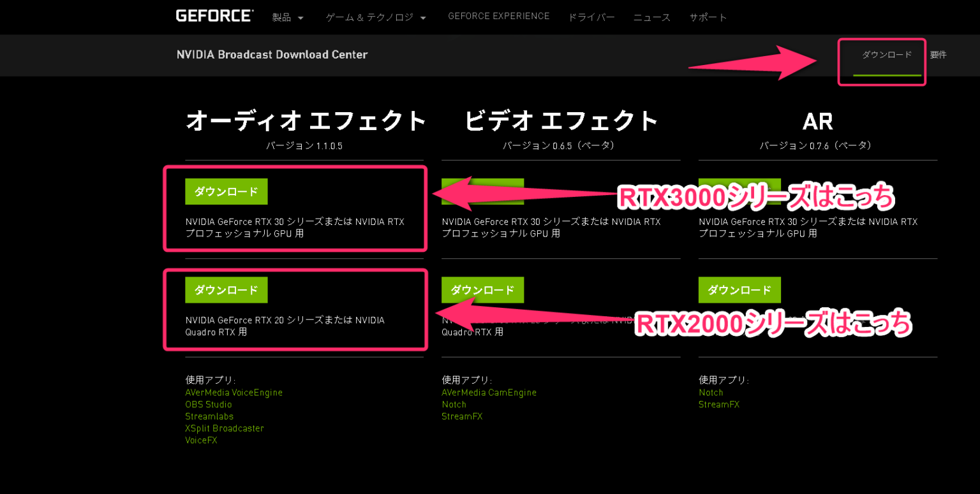This screenshot has height=494, width=980.
Task: Open the サポート navigation item
Action: [708, 18]
